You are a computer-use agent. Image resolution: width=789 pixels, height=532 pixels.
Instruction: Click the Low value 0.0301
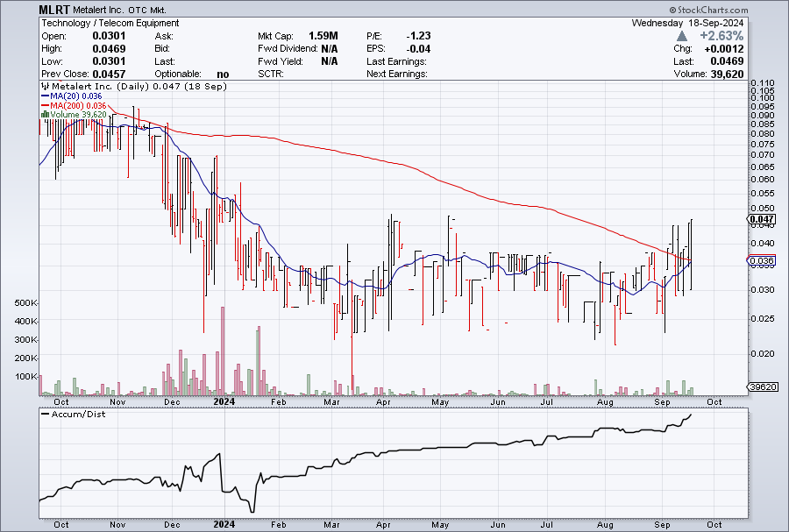[110, 61]
